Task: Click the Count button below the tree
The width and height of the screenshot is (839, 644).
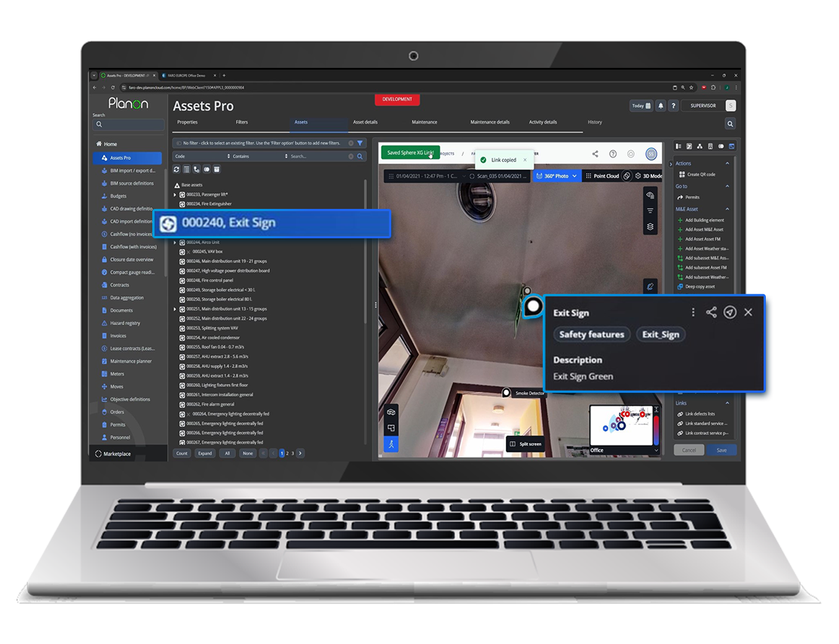Action: [x=182, y=453]
